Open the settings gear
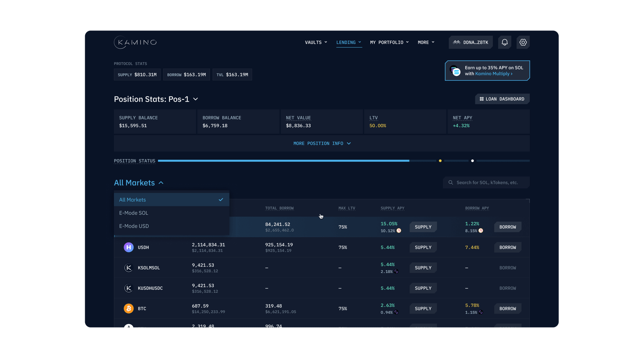 (523, 42)
